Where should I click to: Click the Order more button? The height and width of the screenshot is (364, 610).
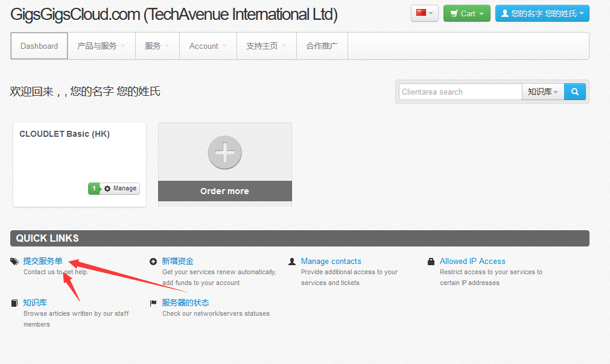click(x=225, y=191)
